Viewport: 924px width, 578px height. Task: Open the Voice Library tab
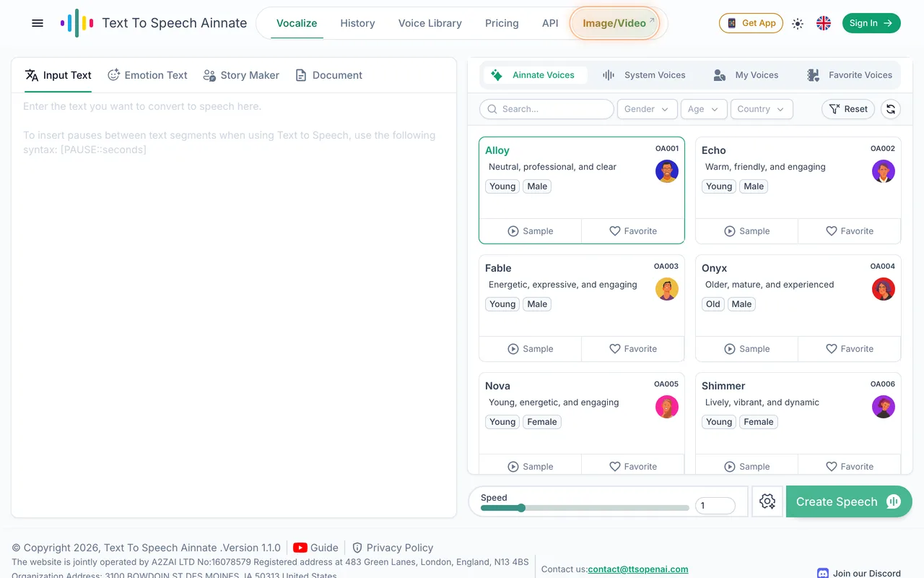[430, 23]
